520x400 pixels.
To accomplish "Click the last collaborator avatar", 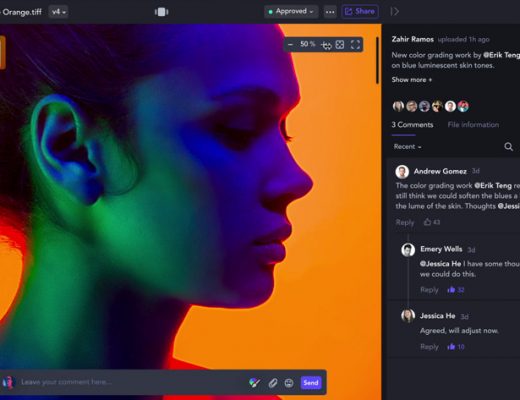I will [x=463, y=106].
